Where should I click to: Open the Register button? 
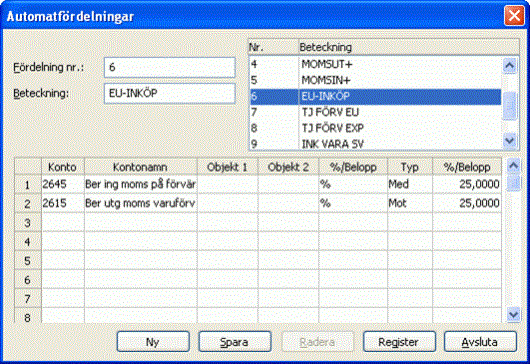399,342
